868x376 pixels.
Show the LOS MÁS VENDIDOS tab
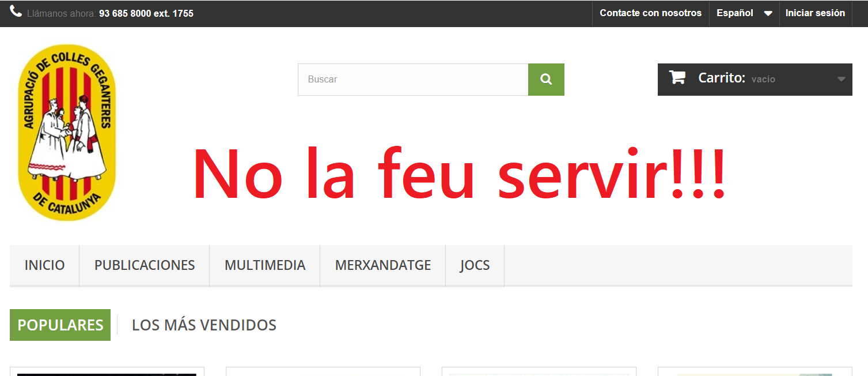(204, 325)
